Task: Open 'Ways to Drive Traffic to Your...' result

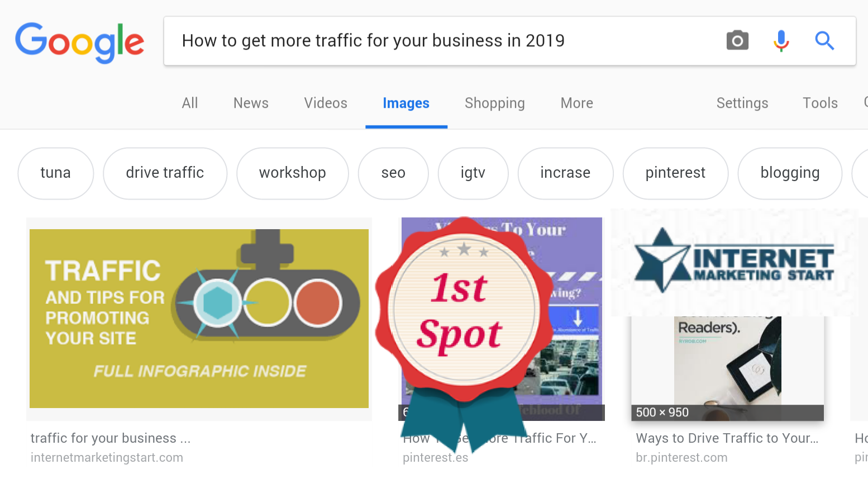Action: point(727,438)
